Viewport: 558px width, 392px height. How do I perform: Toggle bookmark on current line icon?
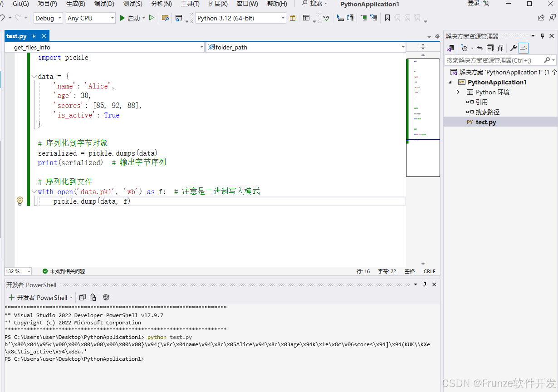click(387, 18)
